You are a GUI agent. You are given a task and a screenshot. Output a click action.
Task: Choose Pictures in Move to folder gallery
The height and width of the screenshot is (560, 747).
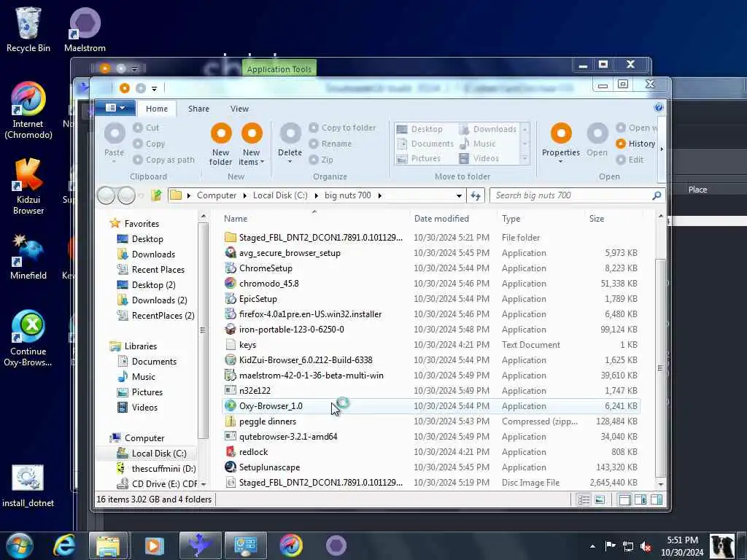pos(419,158)
